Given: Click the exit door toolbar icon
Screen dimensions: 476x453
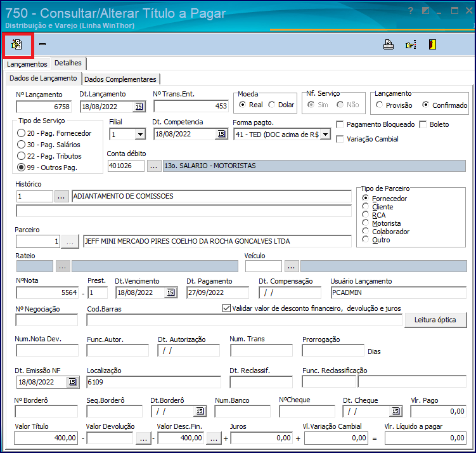Looking at the screenshot, I should 432,44.
